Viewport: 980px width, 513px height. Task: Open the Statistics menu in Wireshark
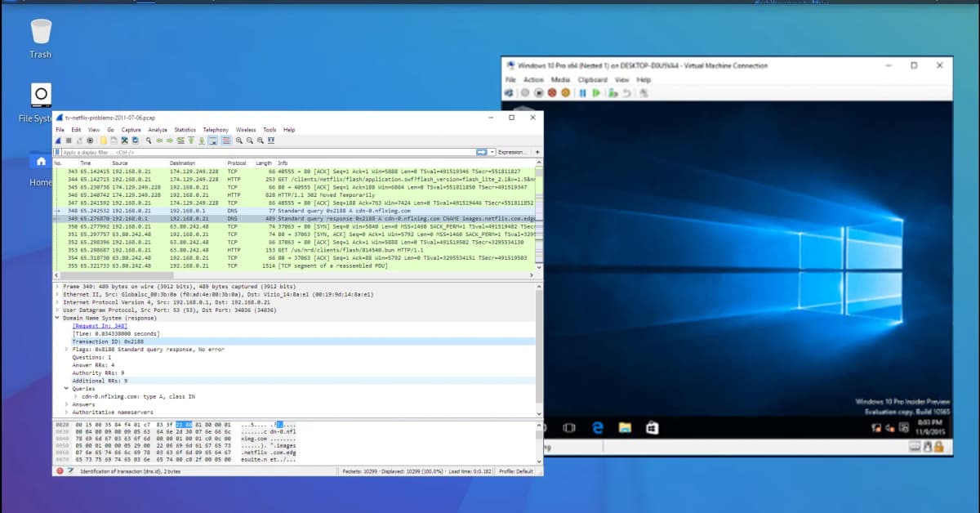click(185, 130)
